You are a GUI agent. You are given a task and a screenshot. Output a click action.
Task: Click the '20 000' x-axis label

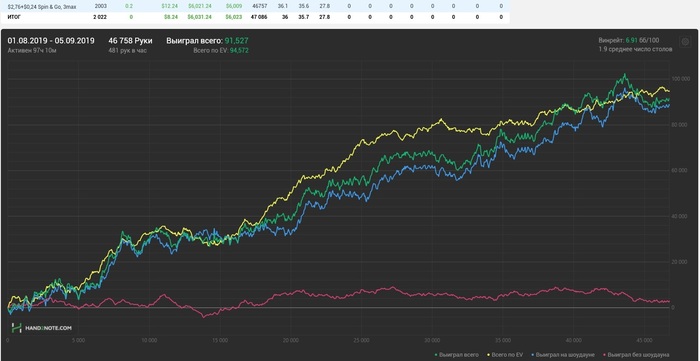point(290,340)
